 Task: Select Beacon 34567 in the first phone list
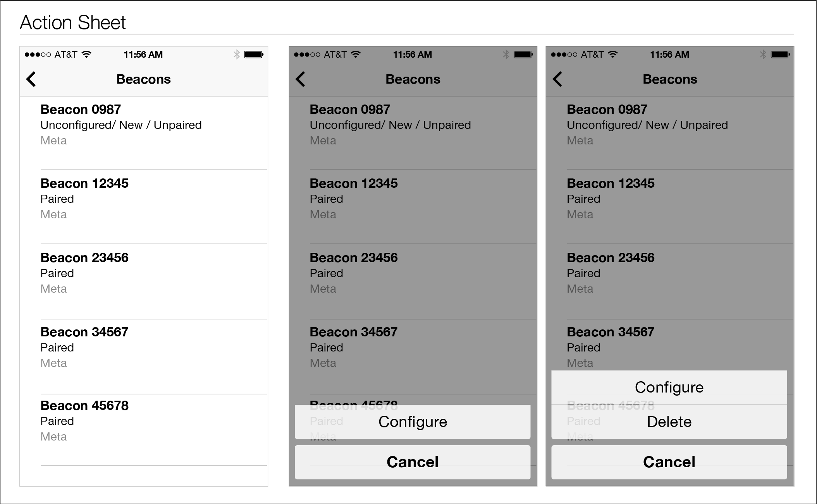pos(144,357)
